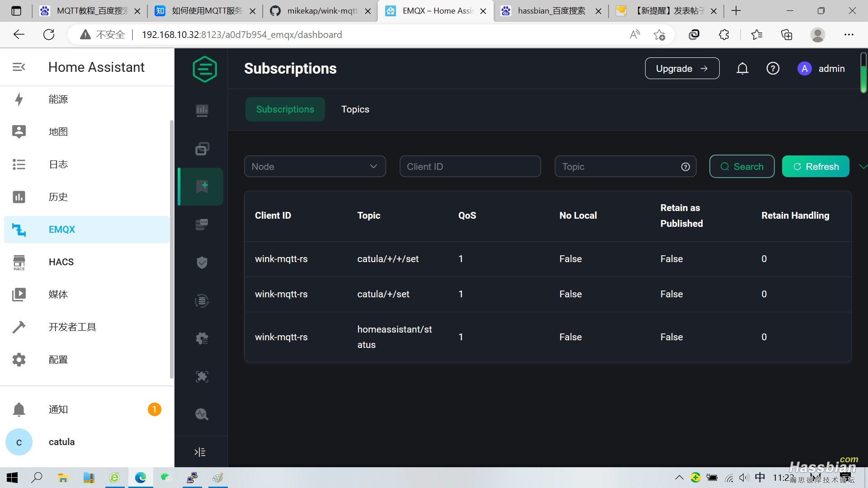Click the Data Integration database icon

(x=203, y=300)
